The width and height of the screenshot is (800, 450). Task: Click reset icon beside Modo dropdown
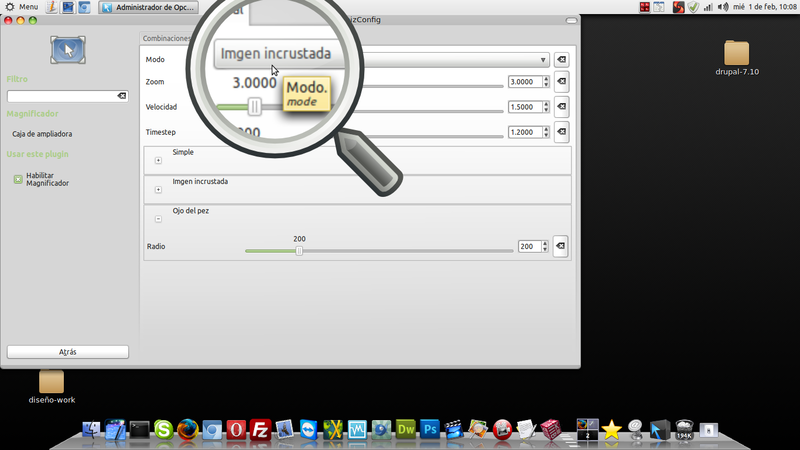[561, 60]
